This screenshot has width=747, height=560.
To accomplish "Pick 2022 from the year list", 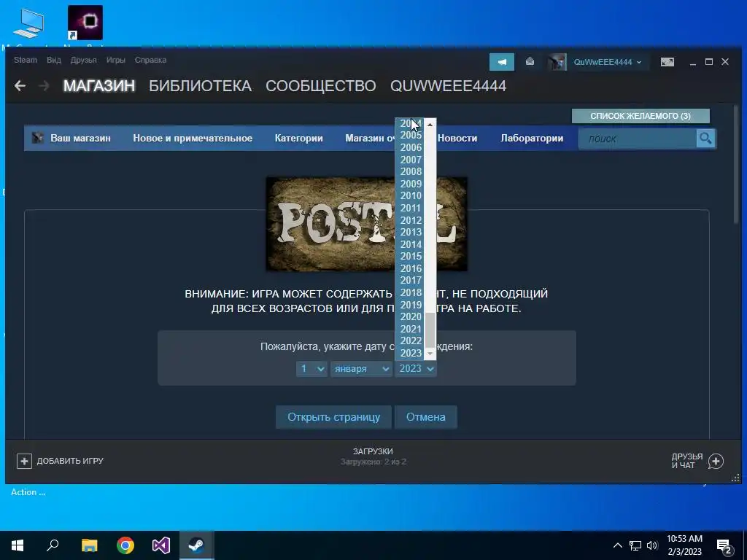I will tap(410, 341).
